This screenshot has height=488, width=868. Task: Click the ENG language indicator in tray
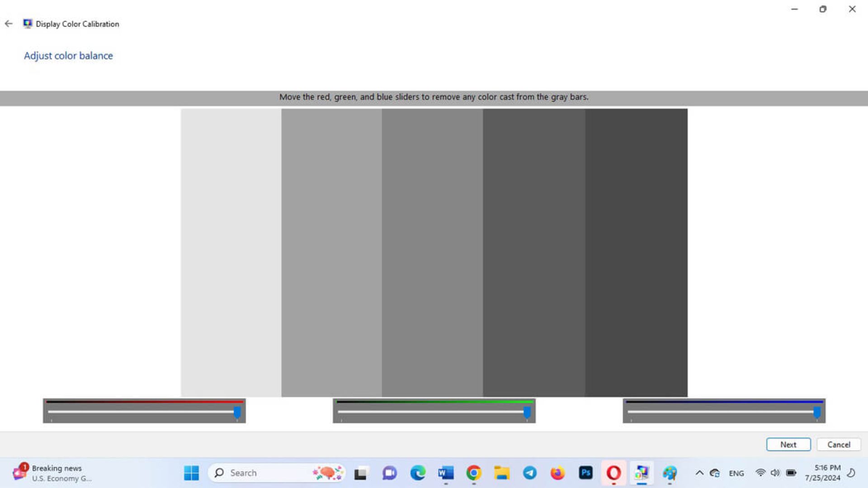pos(737,473)
